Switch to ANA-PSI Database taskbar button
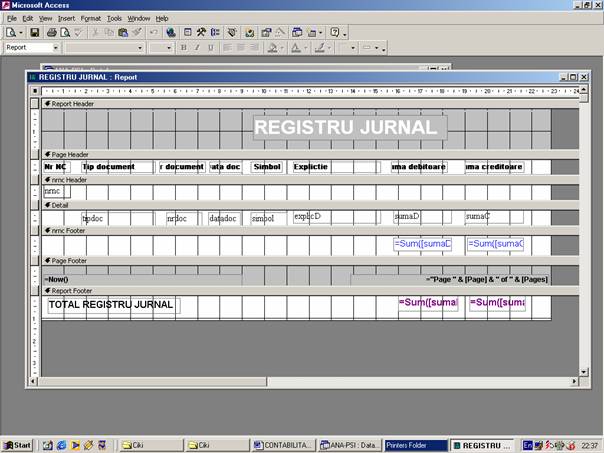 [x=349, y=445]
